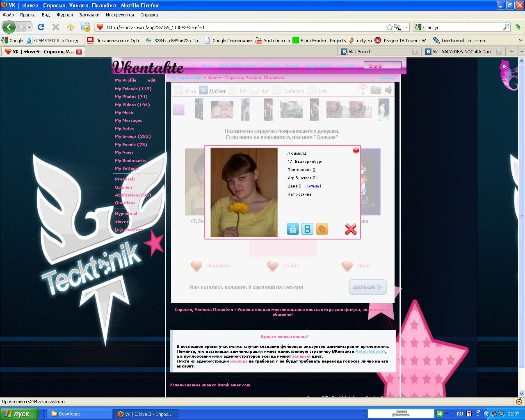Viewport: 525px width, 420px height.
Task: Click the Nero Search go arrow
Action: click(x=440, y=414)
